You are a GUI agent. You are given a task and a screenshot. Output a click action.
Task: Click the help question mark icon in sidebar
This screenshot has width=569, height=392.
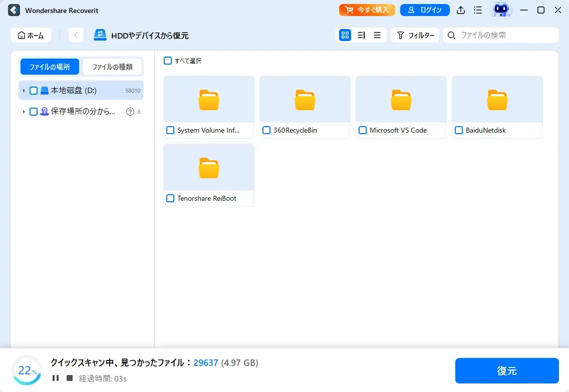click(x=130, y=112)
